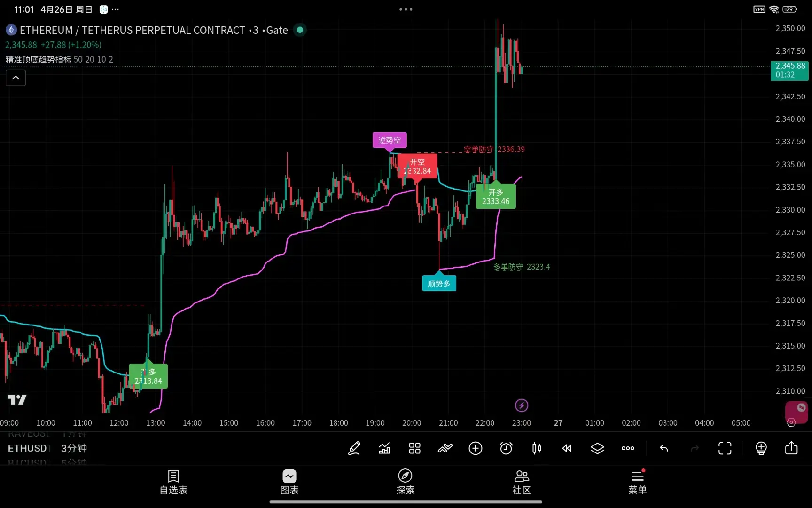
Task: Open the 菜单 menu tab
Action: [x=638, y=483]
